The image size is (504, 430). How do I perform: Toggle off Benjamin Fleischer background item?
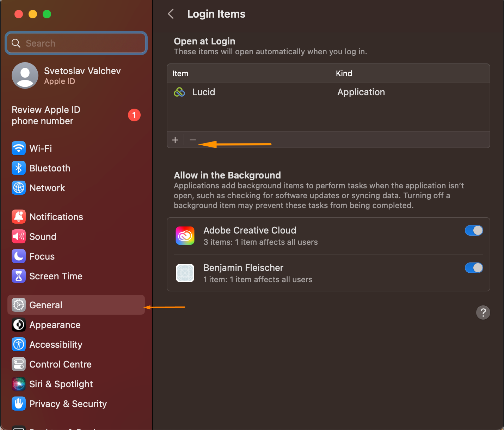(474, 268)
